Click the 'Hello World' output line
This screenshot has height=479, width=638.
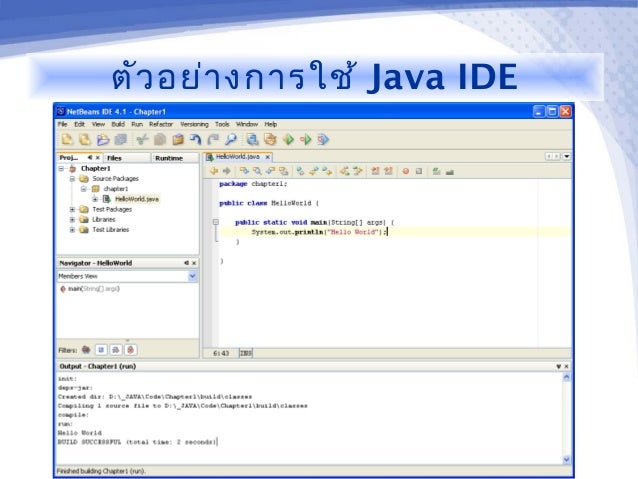pos(80,433)
